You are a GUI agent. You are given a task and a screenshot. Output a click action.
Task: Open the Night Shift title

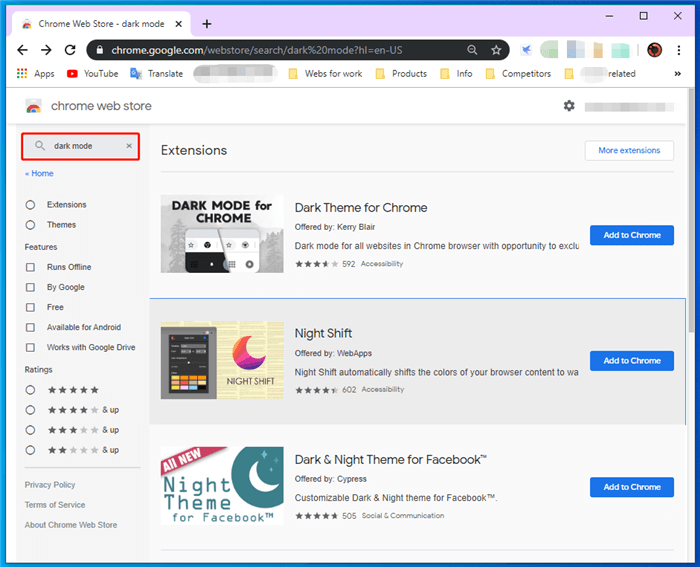[x=323, y=333]
